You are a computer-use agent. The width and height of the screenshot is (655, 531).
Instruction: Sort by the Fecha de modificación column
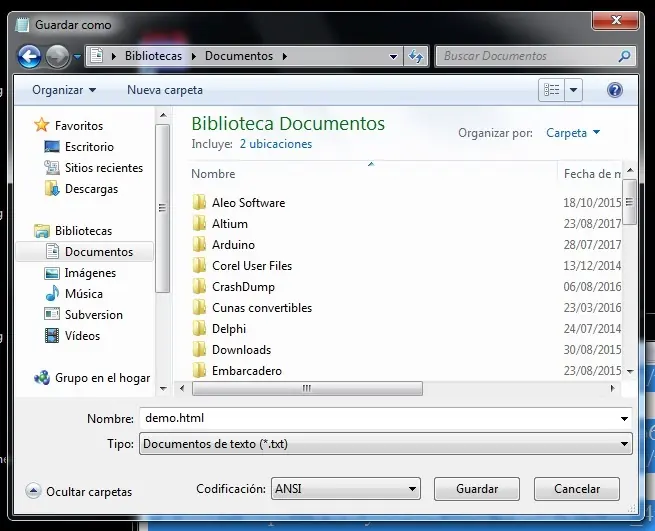592,174
